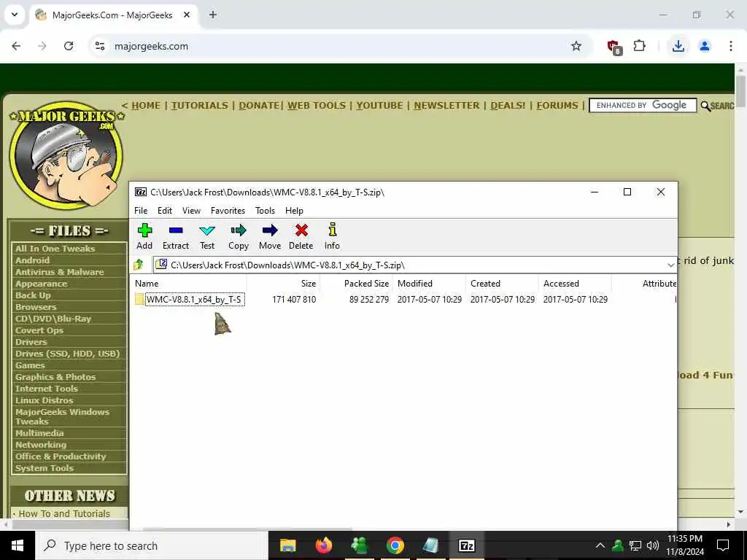The image size is (747, 560).
Task: Sort the file list by Name column
Action: point(147,284)
